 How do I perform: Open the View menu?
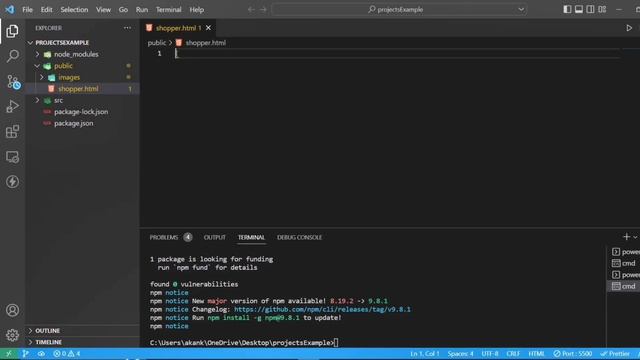tap(103, 9)
